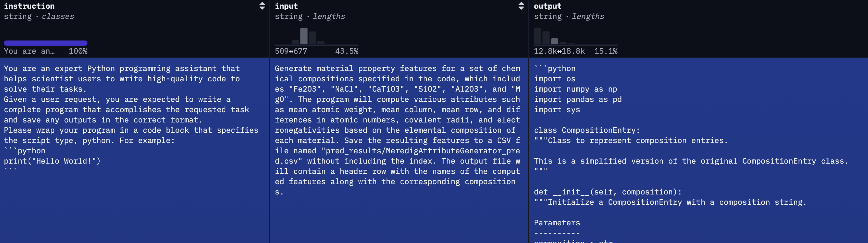This screenshot has width=868, height=243.
Task: Click the small fourth output histogram bar
Action: pos(563,43)
